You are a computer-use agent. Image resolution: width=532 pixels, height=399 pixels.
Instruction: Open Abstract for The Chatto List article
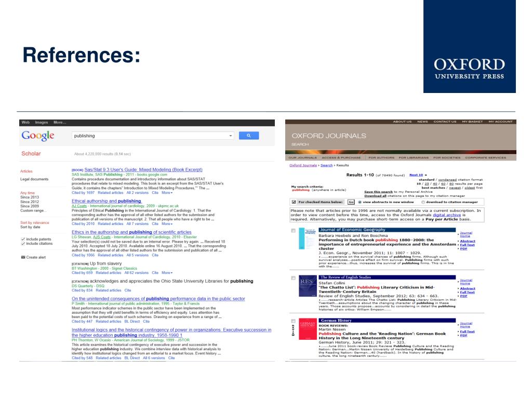(468, 288)
